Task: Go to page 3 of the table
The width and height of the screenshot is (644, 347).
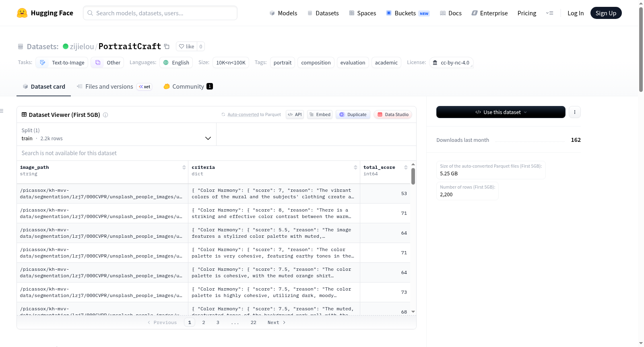Action: coord(218,322)
